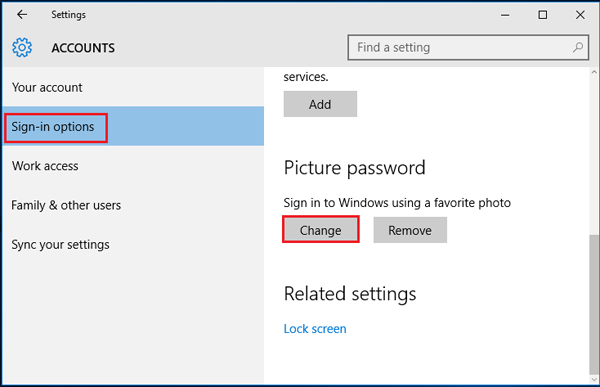Click the magnifier icon in search box
This screenshot has height=387, width=600.
click(577, 47)
